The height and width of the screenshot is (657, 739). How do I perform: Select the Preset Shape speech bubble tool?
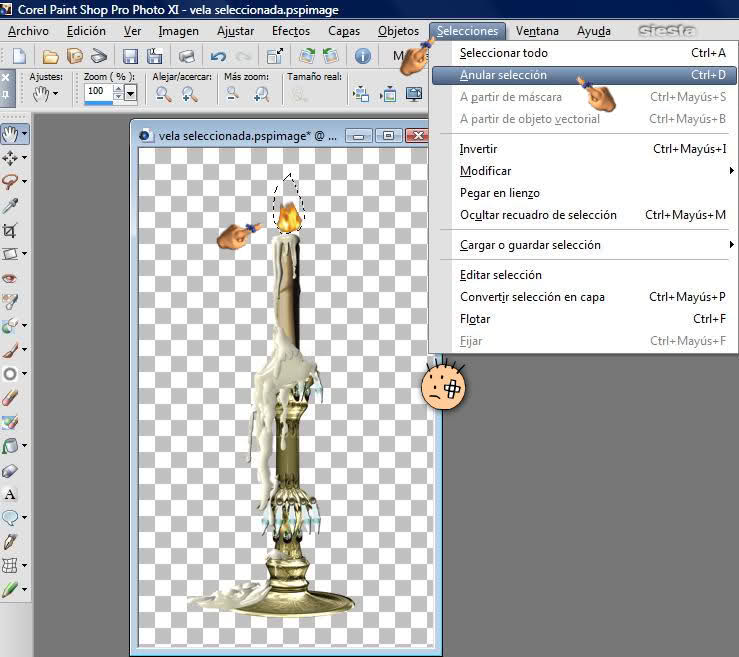10,517
